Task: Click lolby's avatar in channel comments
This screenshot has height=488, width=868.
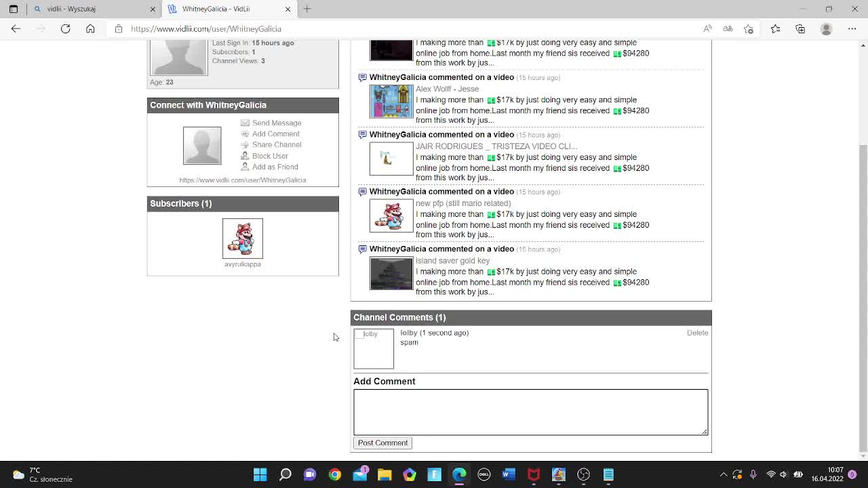Action: pos(374,349)
